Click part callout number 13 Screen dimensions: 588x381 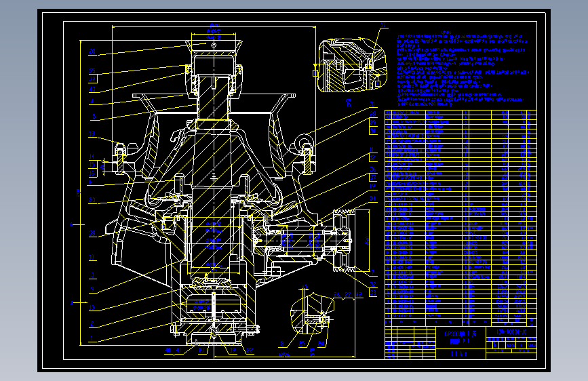[x=92, y=308]
